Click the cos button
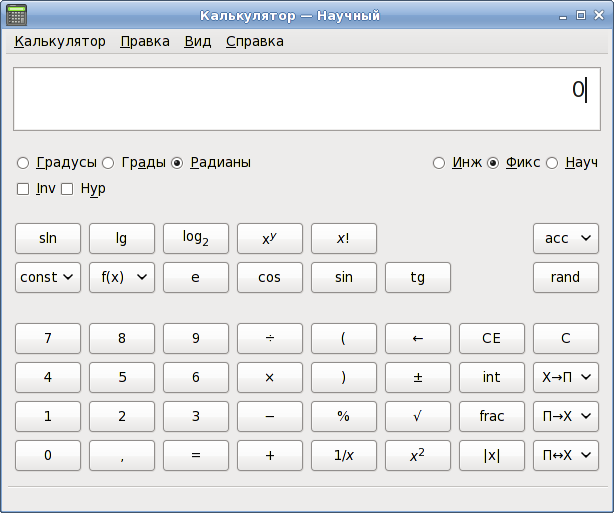Screen dimensions: 614x513 click(x=270, y=277)
